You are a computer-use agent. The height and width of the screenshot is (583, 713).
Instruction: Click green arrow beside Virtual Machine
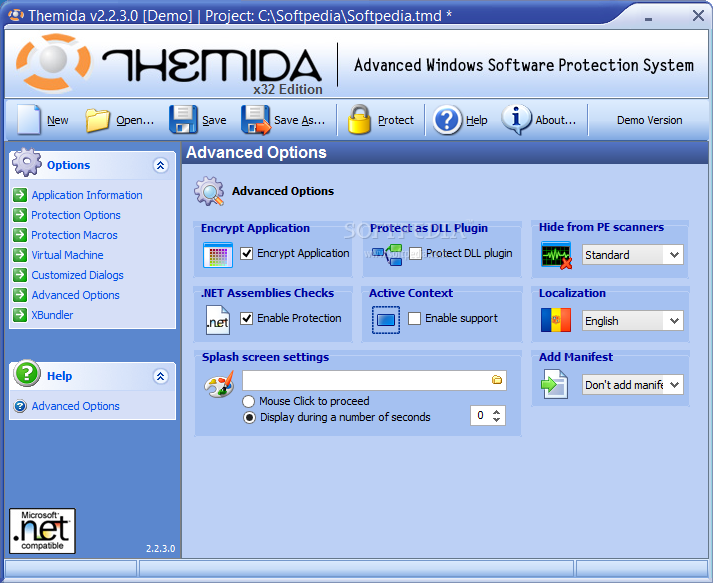pyautogui.click(x=20, y=255)
